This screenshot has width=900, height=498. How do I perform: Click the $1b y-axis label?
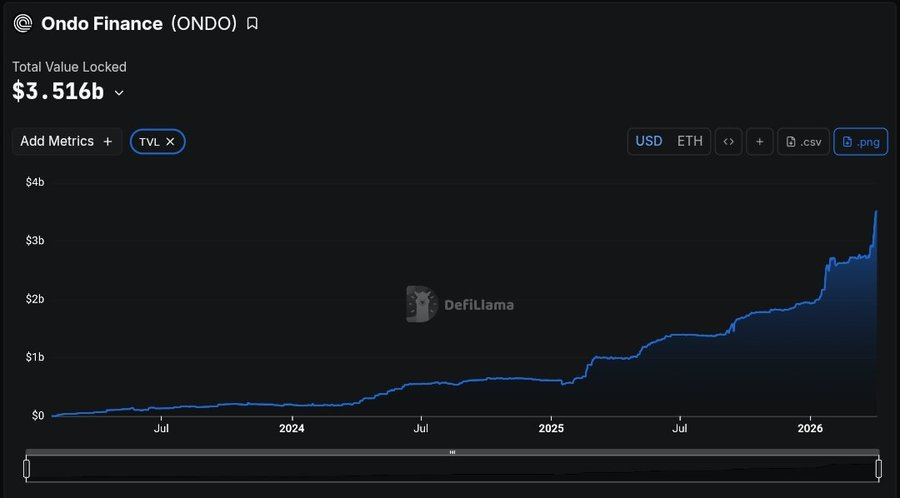[34, 357]
